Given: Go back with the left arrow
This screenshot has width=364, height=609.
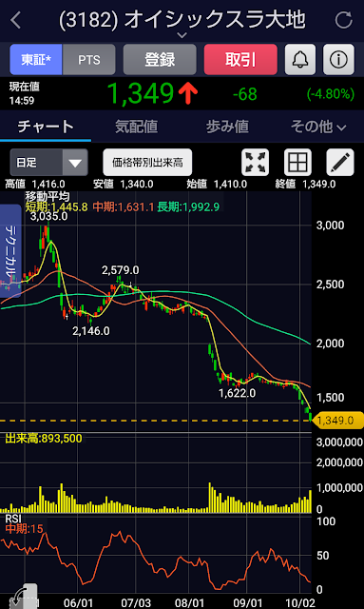Looking at the screenshot, I should tap(16, 20).
